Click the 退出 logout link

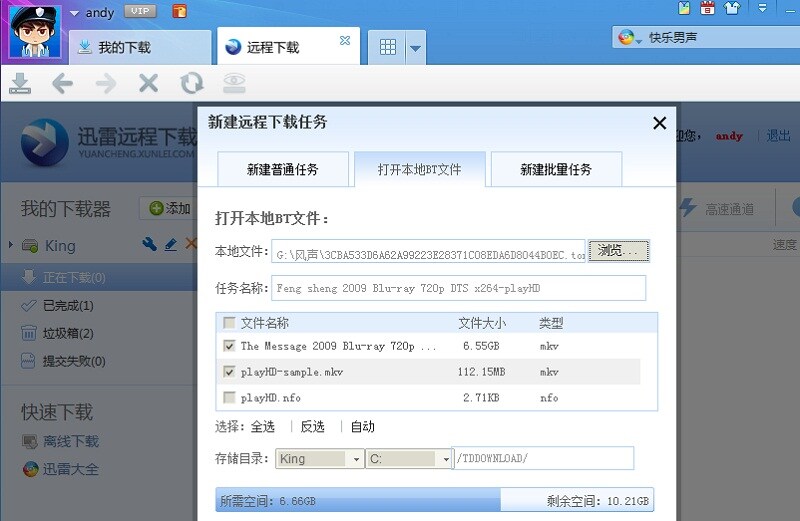[x=778, y=136]
